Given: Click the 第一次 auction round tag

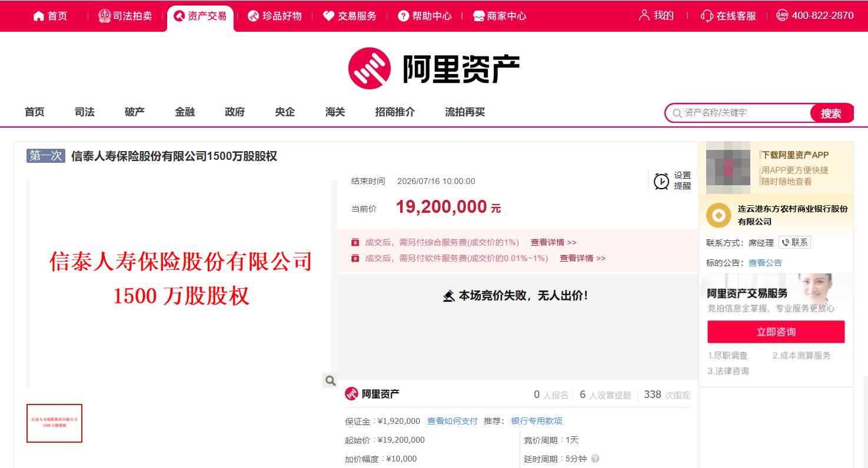Looking at the screenshot, I should [x=46, y=156].
